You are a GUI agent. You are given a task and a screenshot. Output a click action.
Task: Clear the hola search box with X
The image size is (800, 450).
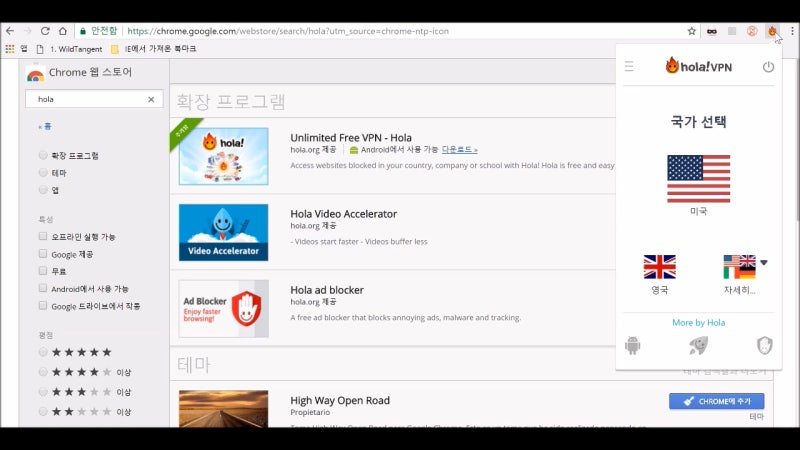151,99
